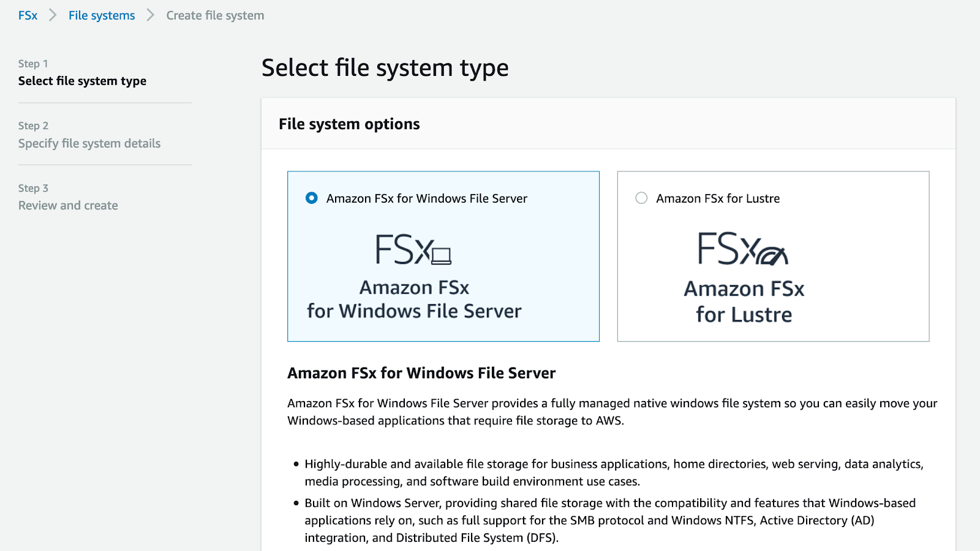Click the chevron right after FSx breadcrumb
980x551 pixels.
53,15
